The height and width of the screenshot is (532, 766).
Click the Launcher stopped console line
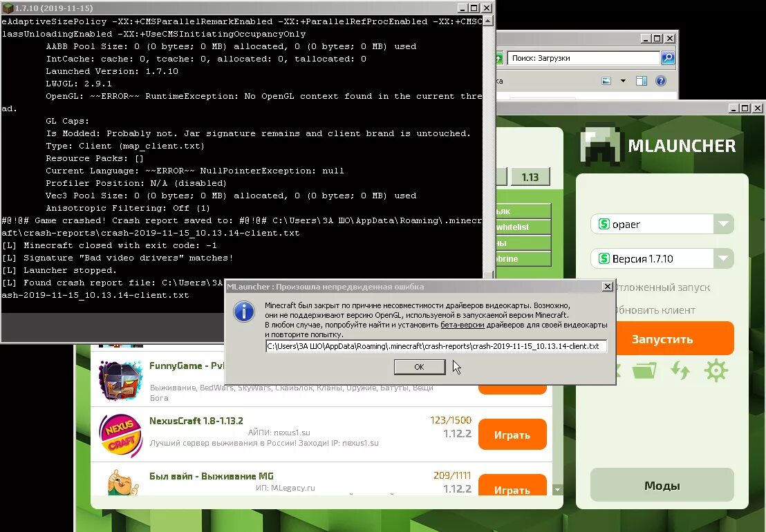click(59, 270)
